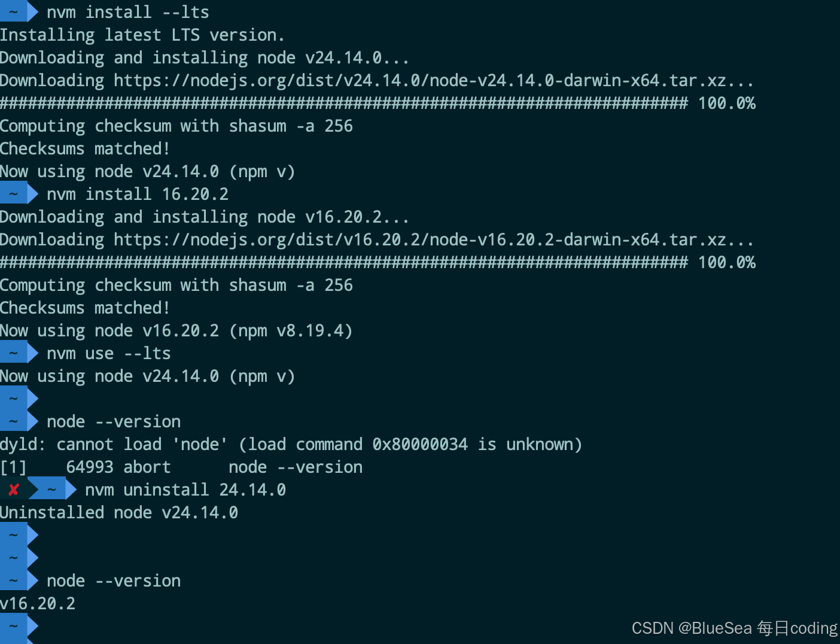Click the 'nvm install 16.20.2' command text
Image resolution: width=840 pixels, height=644 pixels.
point(138,195)
